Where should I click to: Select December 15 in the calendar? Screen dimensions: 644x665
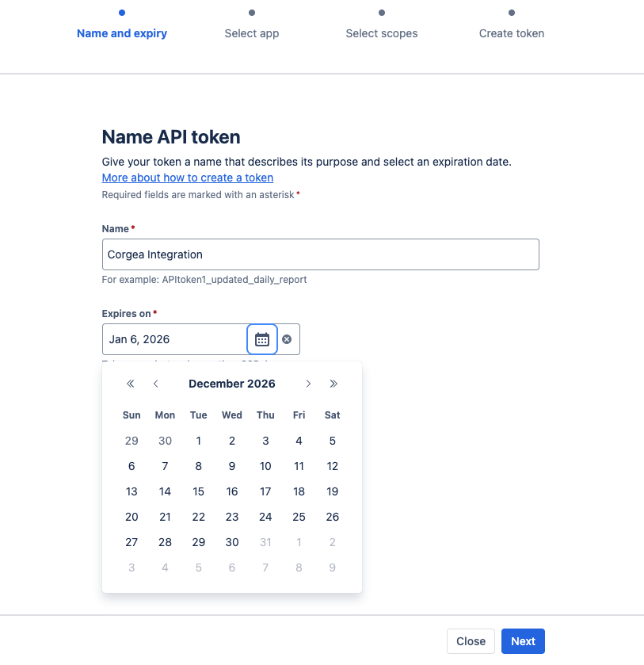click(198, 491)
